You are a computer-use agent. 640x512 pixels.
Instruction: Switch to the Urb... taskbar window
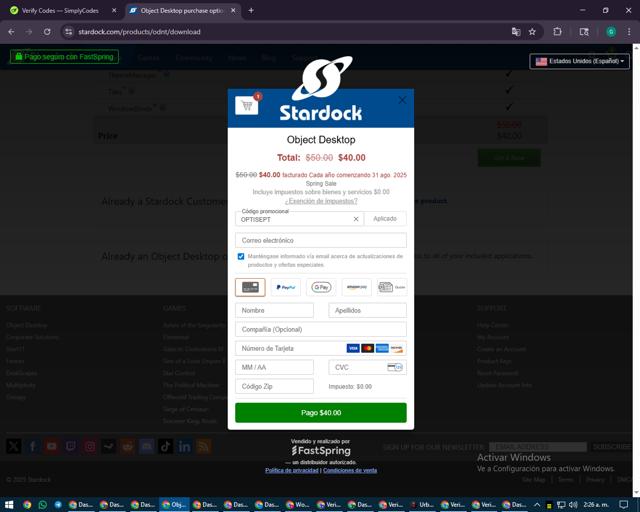coord(422,505)
